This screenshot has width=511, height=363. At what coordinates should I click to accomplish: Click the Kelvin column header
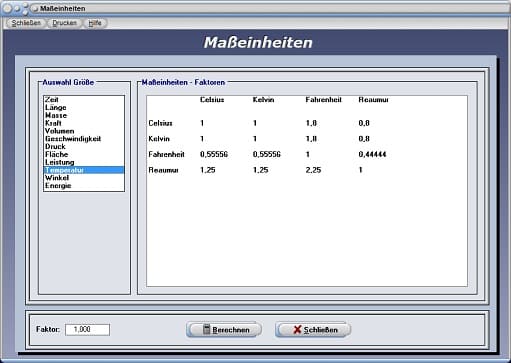[x=263, y=100]
